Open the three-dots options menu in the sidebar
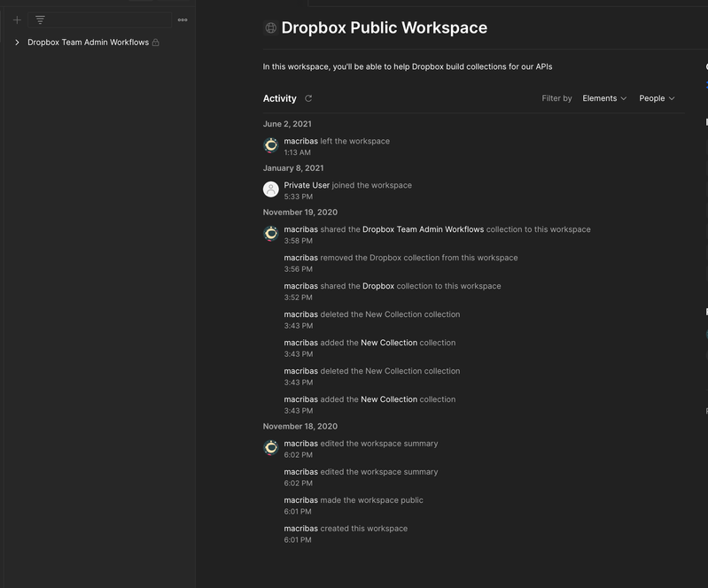 183,19
